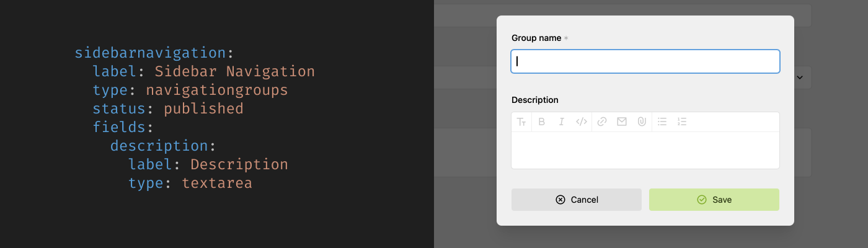Focus the Group name input field
The height and width of the screenshot is (248, 868).
[645, 61]
